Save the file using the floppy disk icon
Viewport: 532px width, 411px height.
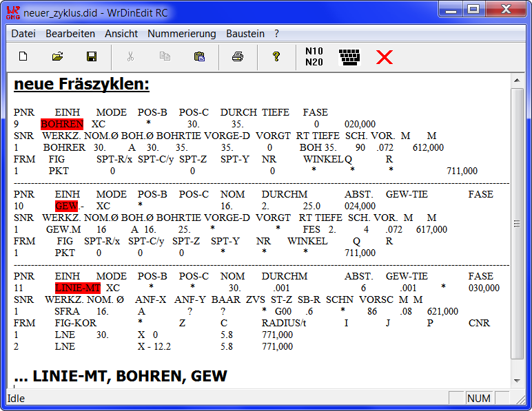[92, 56]
